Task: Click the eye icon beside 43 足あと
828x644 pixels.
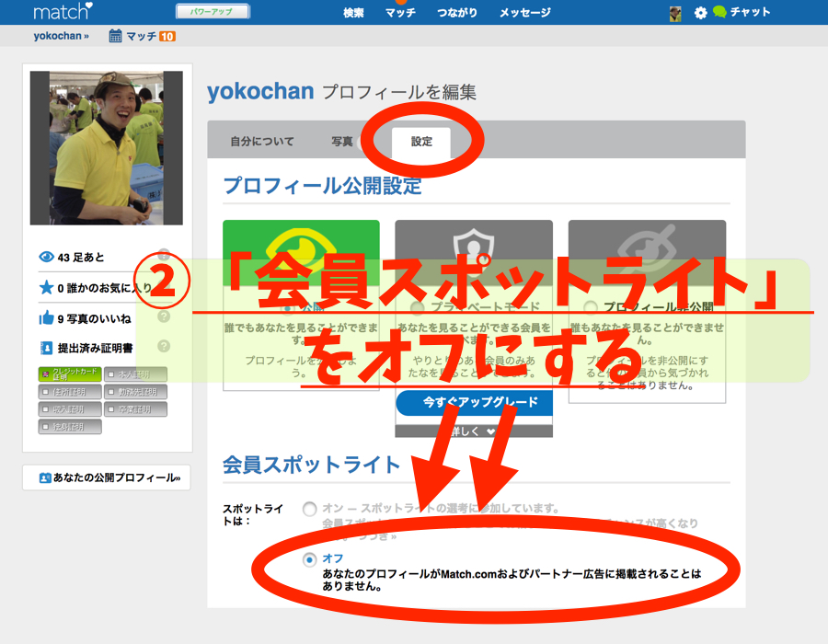Action: point(47,257)
